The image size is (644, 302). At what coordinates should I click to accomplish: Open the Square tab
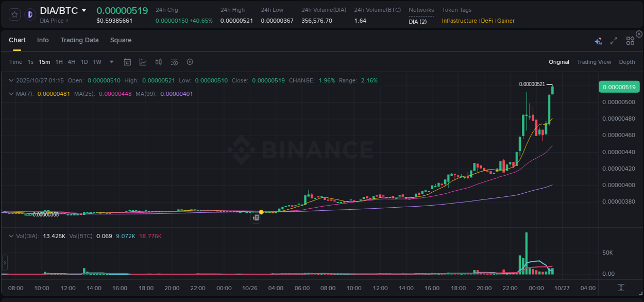(121, 40)
